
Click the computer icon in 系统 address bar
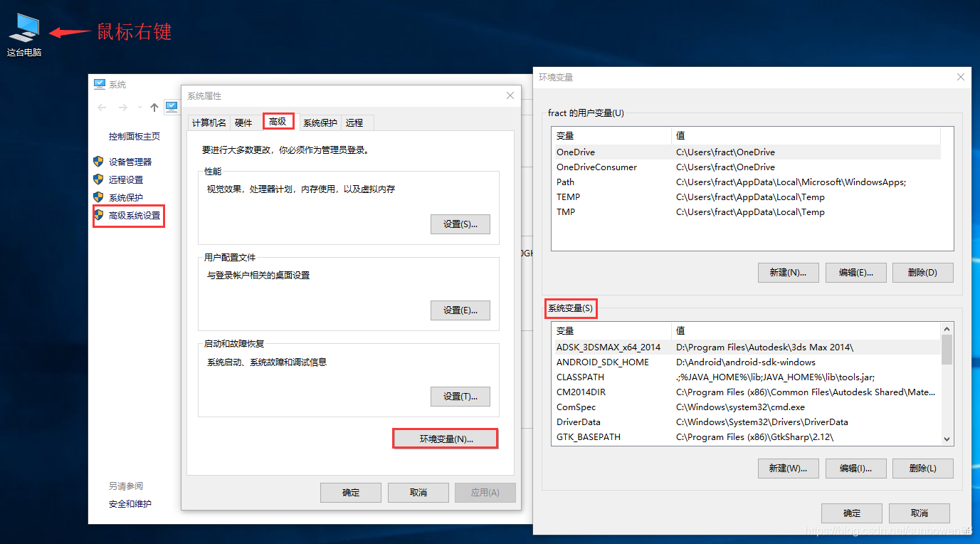171,107
